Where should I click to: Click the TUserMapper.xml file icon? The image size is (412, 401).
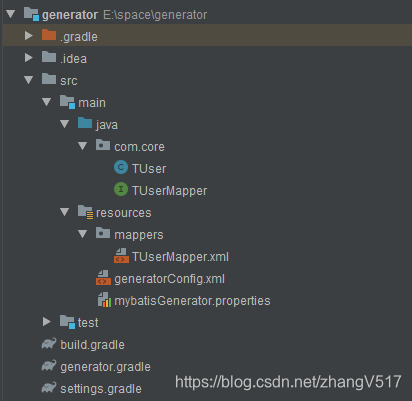(x=121, y=256)
